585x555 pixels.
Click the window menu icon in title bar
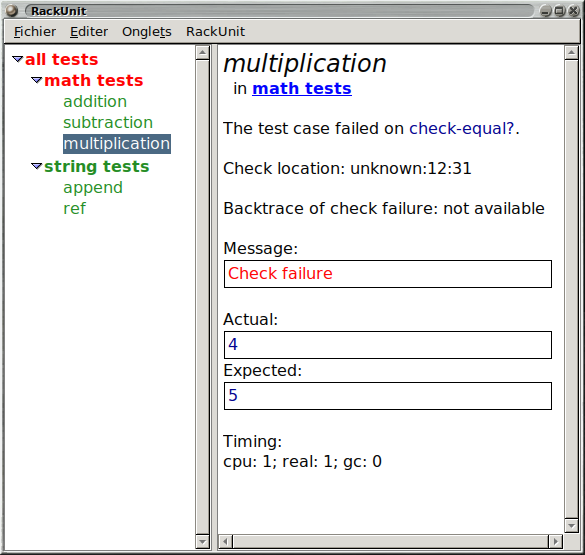click(12, 10)
